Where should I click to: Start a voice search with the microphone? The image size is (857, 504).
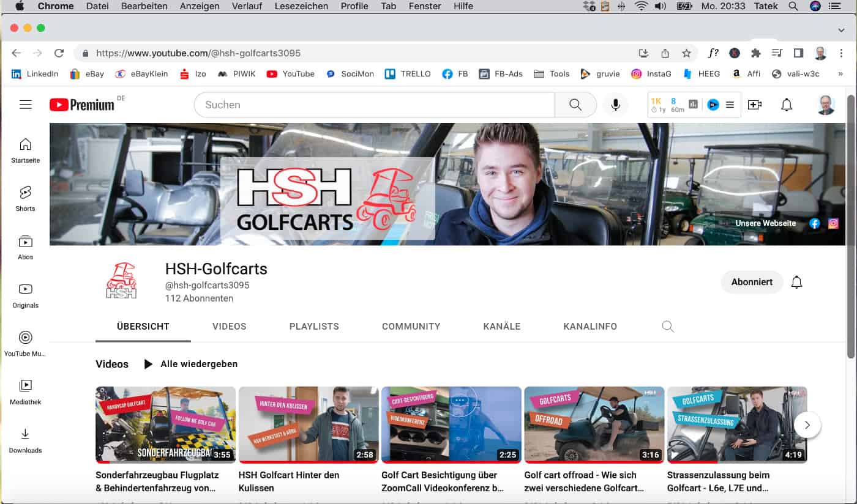[616, 105]
